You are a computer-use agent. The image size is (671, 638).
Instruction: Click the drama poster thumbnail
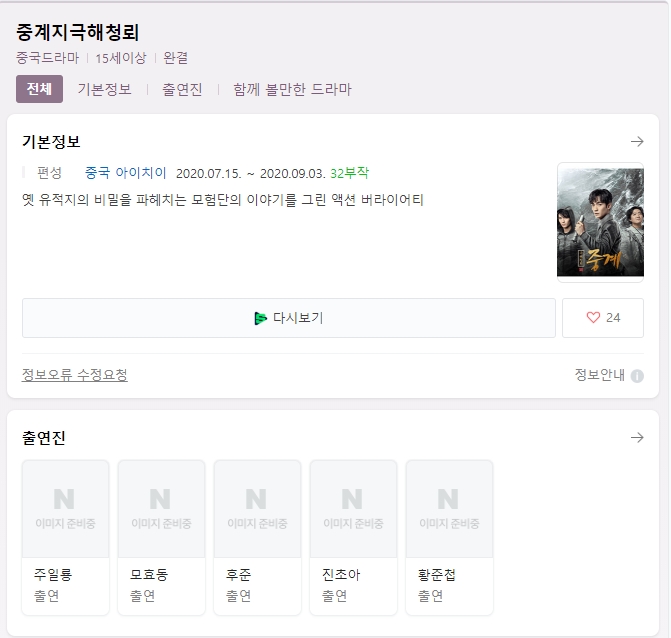pyautogui.click(x=600, y=222)
